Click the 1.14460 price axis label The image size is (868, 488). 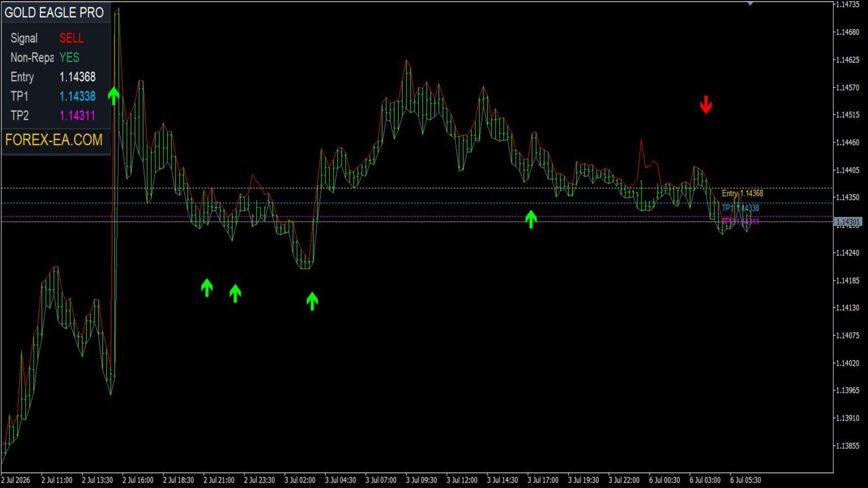(847, 142)
